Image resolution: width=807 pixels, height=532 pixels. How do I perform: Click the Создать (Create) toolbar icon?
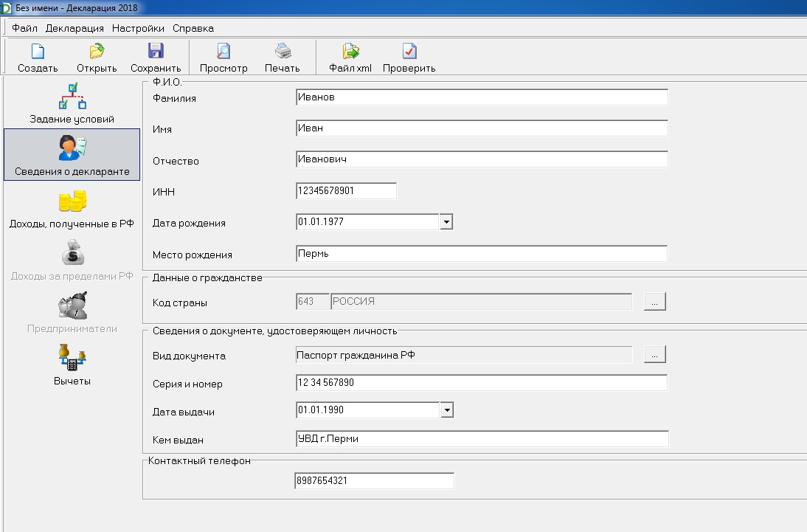[x=38, y=57]
